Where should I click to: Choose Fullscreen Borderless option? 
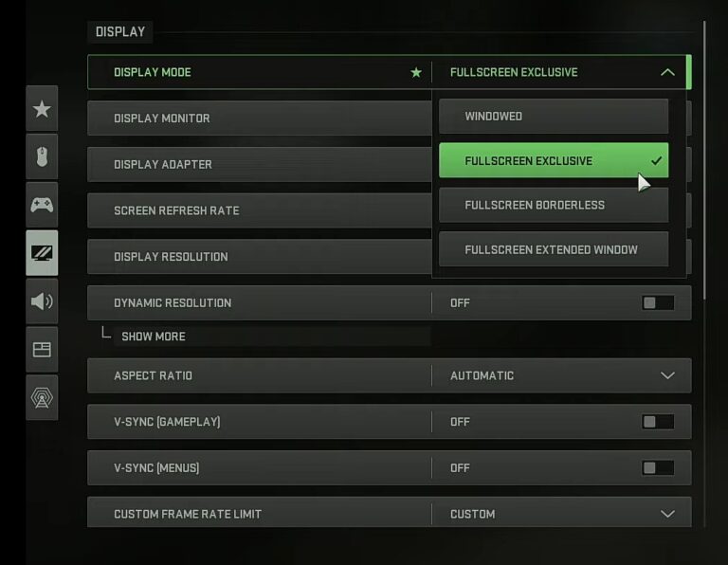click(x=554, y=205)
